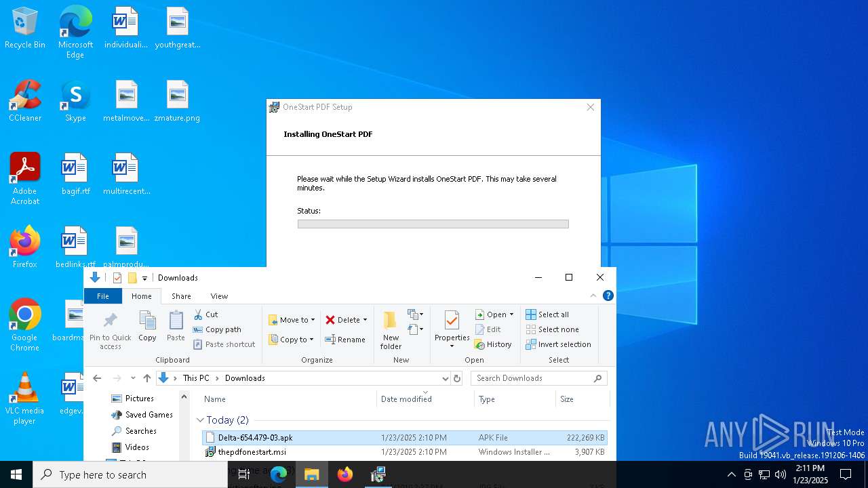Image resolution: width=868 pixels, height=488 pixels.
Task: Rename the selected file
Action: tap(345, 340)
